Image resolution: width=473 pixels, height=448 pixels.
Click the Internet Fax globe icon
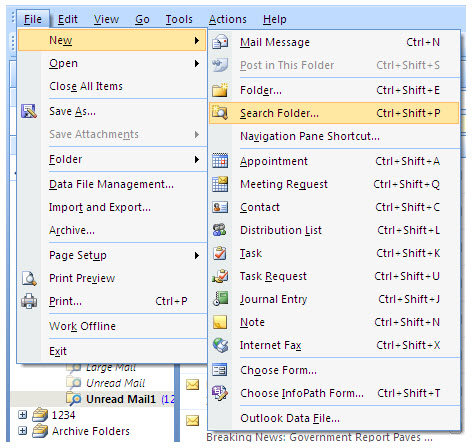[x=220, y=345]
